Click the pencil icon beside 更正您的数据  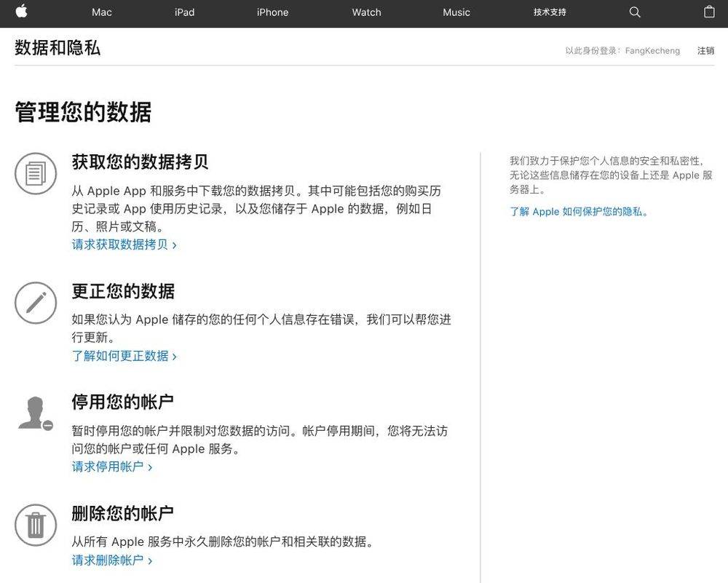point(36,303)
